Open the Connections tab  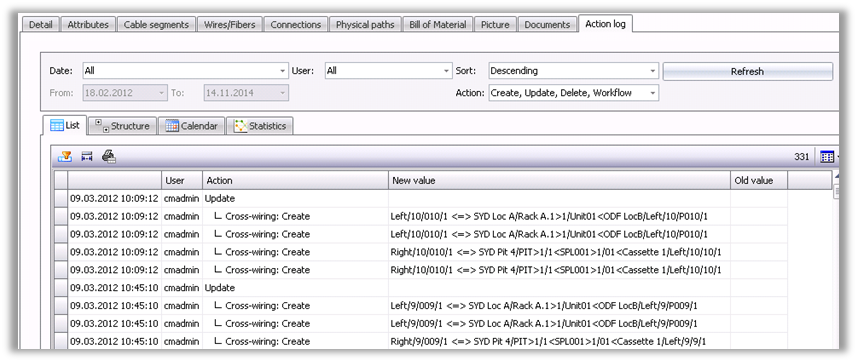tap(296, 25)
